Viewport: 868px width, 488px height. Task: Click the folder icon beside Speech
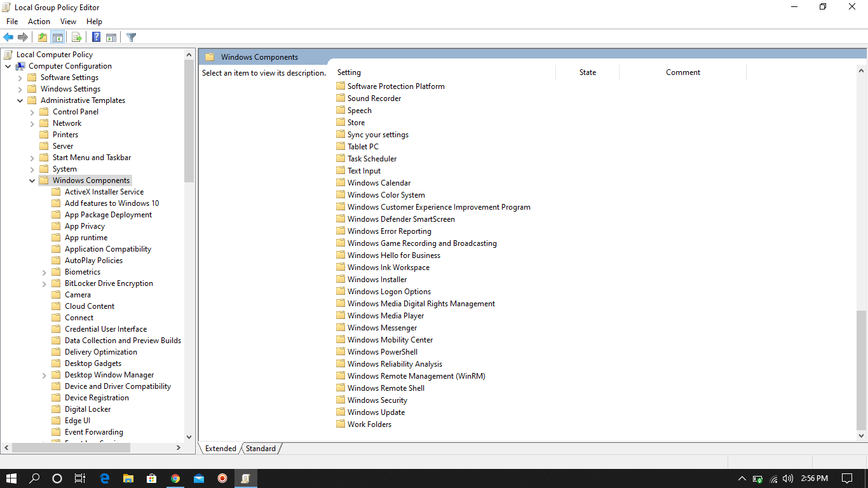point(341,111)
